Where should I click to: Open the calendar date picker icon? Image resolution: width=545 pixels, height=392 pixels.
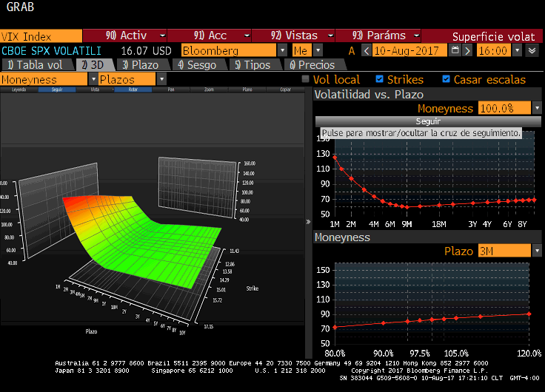click(x=455, y=50)
